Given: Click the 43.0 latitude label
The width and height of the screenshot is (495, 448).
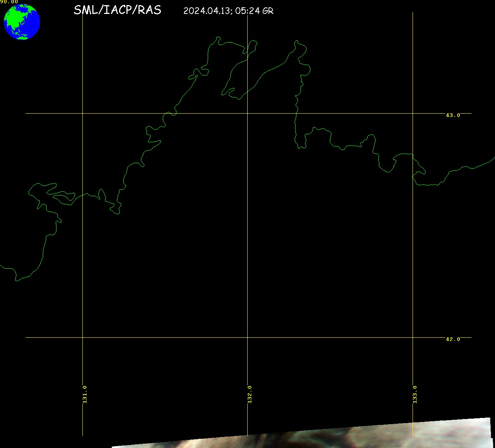Looking at the screenshot, I should pyautogui.click(x=453, y=115).
